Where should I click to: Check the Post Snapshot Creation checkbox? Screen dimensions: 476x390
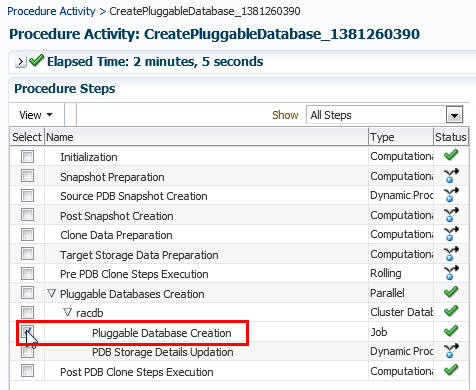coord(27,215)
